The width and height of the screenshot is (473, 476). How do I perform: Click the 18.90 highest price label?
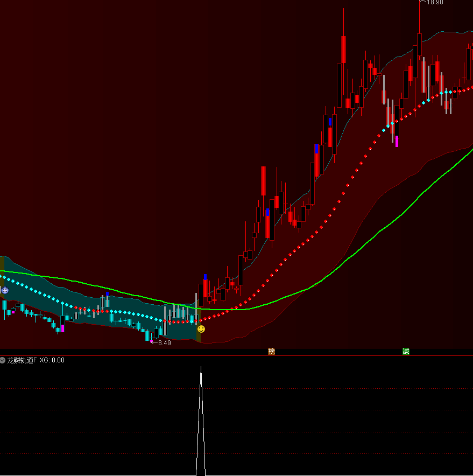pyautogui.click(x=435, y=2)
